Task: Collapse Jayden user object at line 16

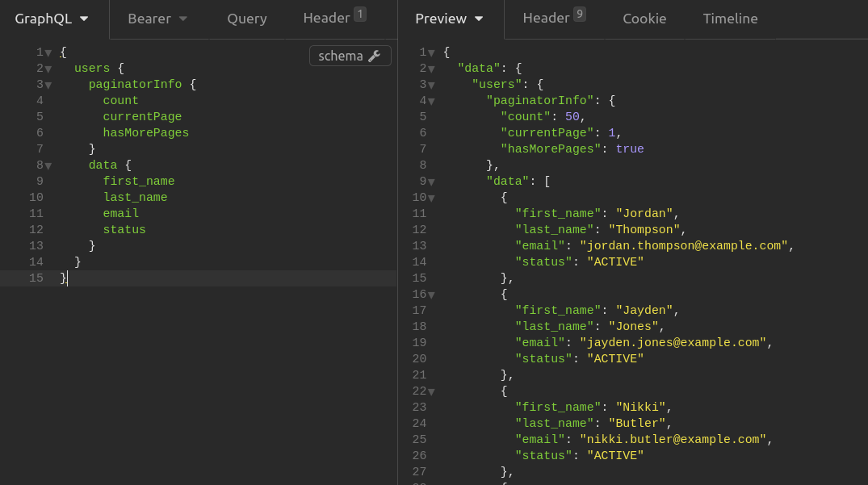Action: coord(431,295)
